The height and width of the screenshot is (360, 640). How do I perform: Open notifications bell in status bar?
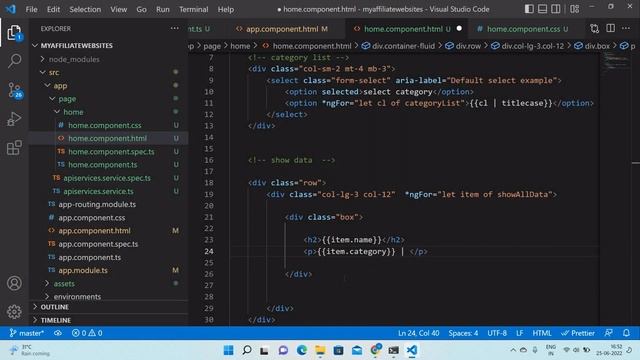tap(626, 333)
